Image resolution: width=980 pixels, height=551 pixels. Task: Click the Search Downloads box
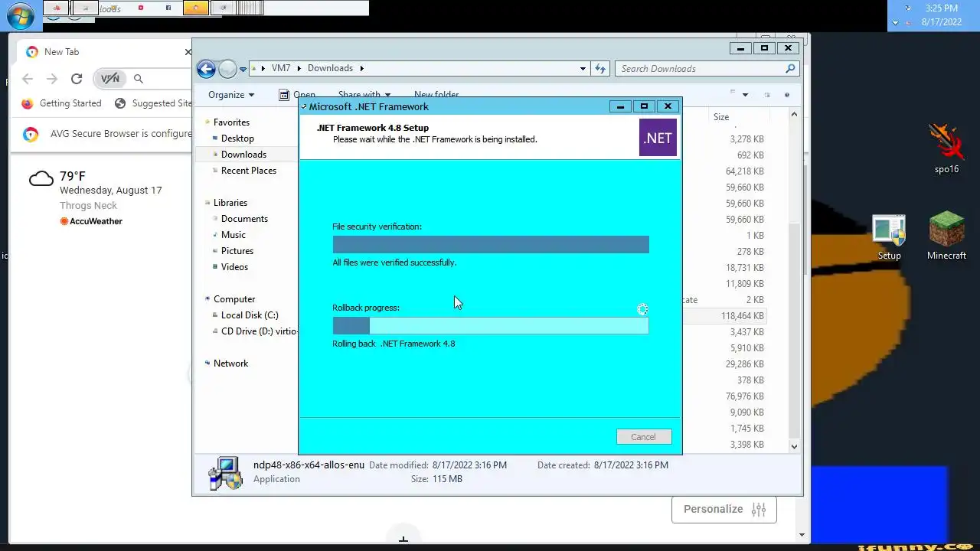tap(707, 69)
